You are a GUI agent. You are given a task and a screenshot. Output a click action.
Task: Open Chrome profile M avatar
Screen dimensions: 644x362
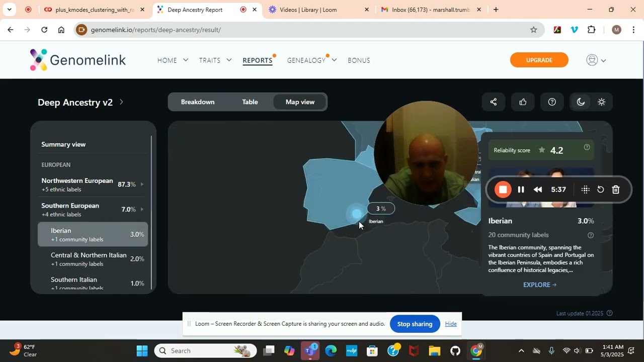pyautogui.click(x=616, y=30)
